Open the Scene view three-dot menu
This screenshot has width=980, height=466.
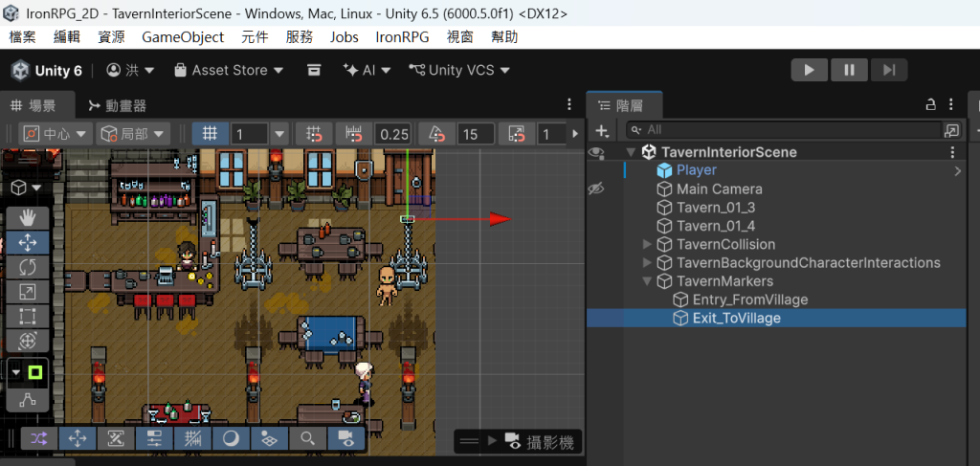(569, 103)
